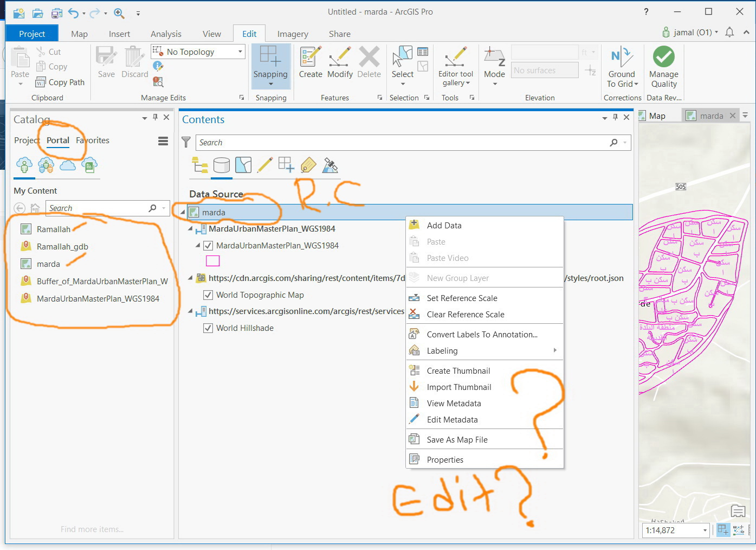Collapse the marda map node
This screenshot has width=756, height=550.
[183, 213]
